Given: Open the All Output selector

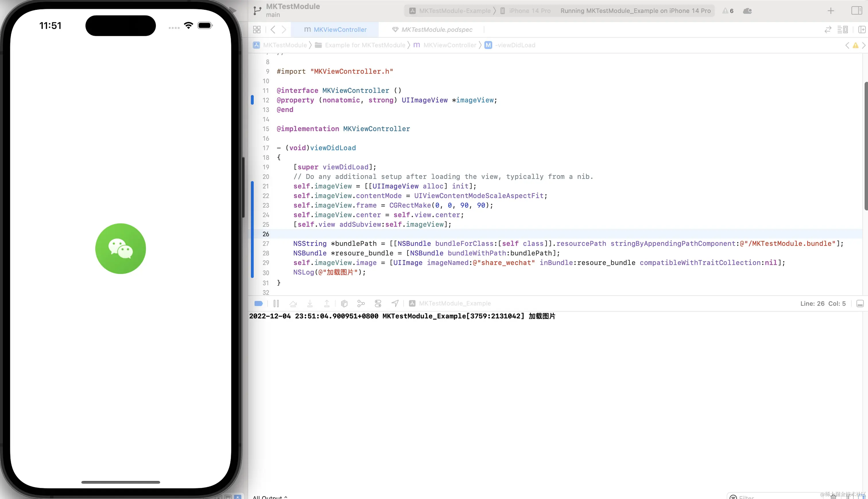Looking at the screenshot, I should pyautogui.click(x=270, y=497).
